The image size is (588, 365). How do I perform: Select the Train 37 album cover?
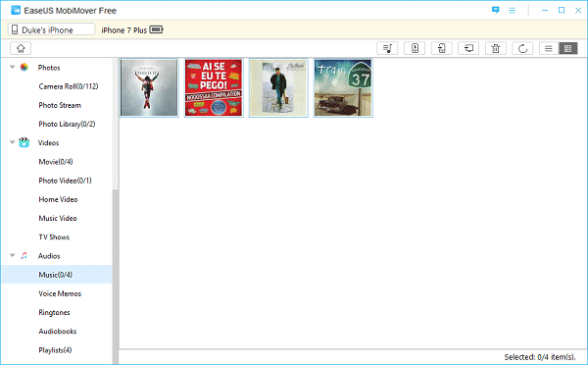(343, 88)
